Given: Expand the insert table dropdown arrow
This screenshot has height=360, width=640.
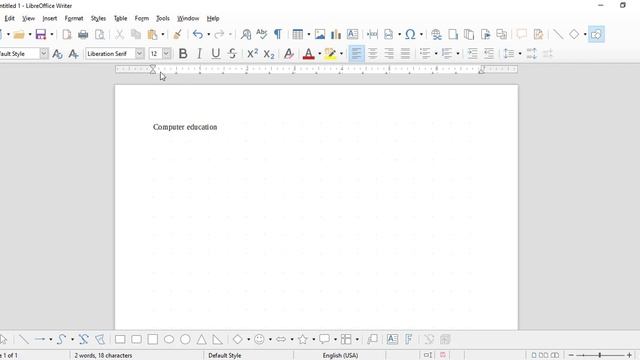Looking at the screenshot, I should [x=309, y=34].
